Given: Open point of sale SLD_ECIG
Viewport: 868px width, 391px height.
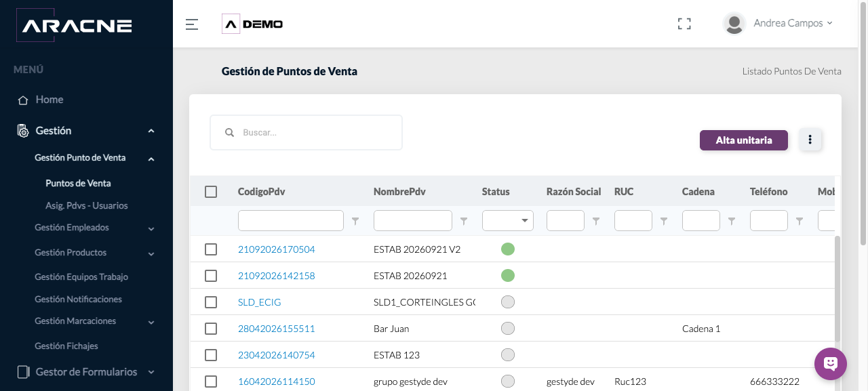Looking at the screenshot, I should click(259, 302).
